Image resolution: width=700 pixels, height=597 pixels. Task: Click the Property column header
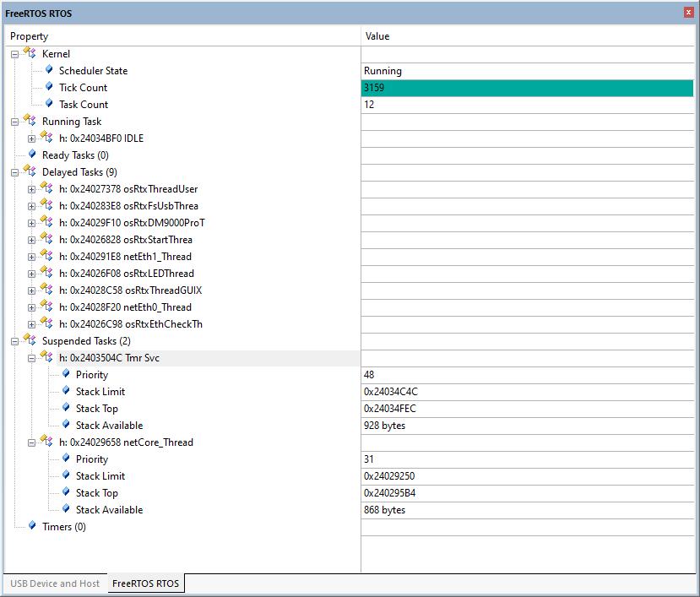[182, 36]
